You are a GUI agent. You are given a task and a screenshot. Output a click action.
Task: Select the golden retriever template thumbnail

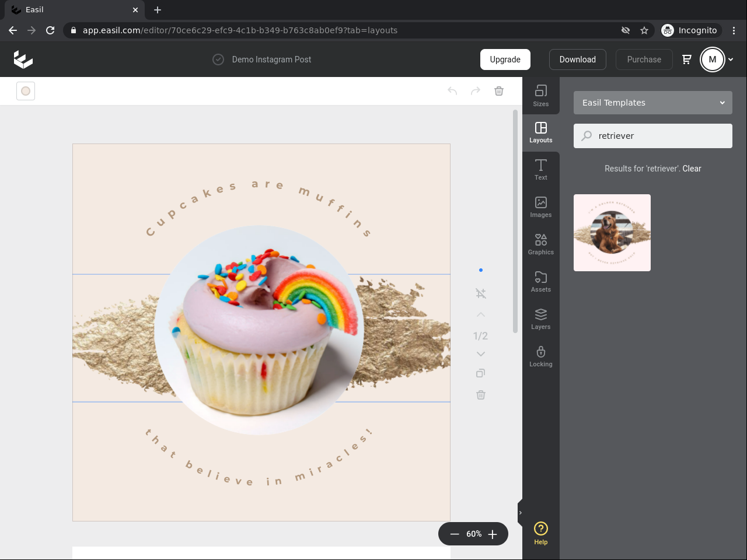click(612, 233)
